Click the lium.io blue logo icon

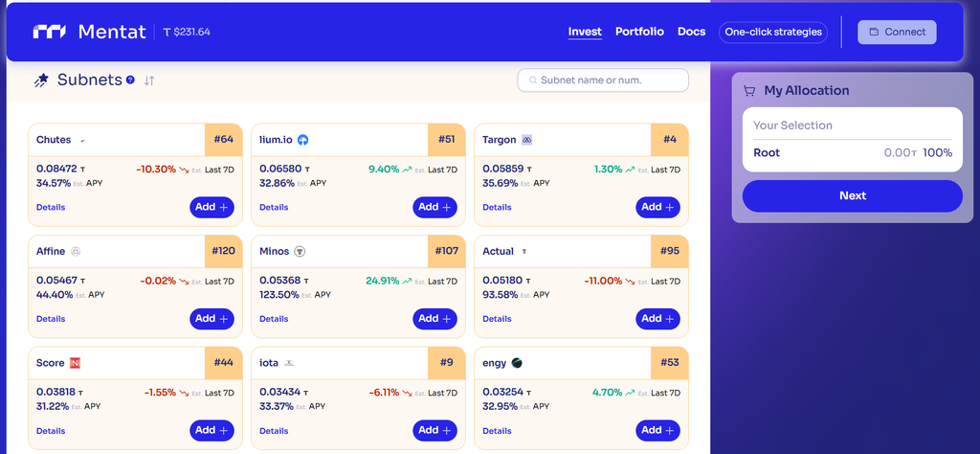(x=303, y=140)
